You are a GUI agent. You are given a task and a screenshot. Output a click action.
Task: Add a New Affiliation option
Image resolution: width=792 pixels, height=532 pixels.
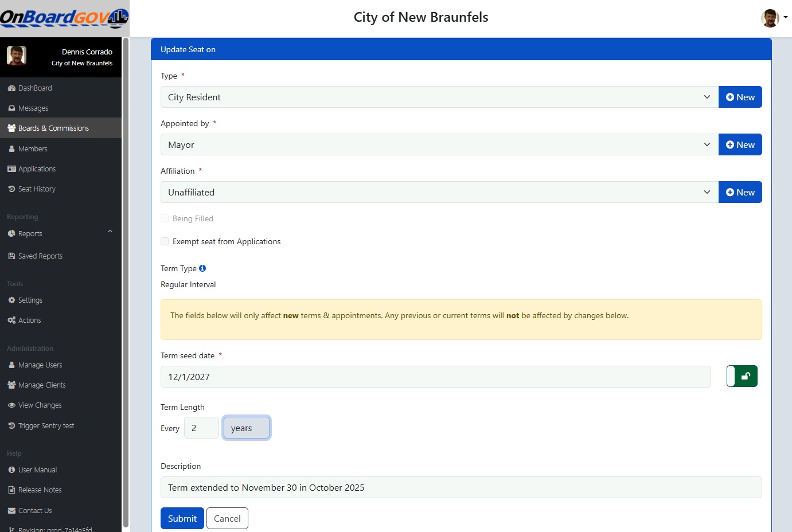pyautogui.click(x=740, y=192)
